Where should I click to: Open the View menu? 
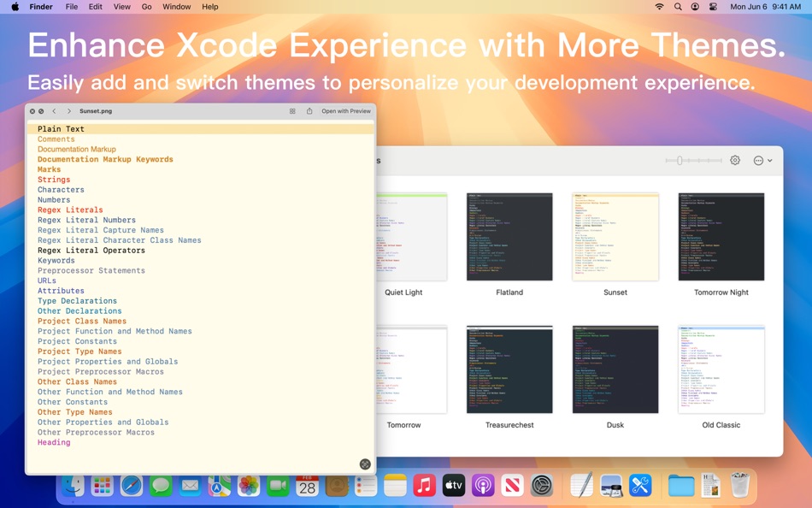coord(121,7)
